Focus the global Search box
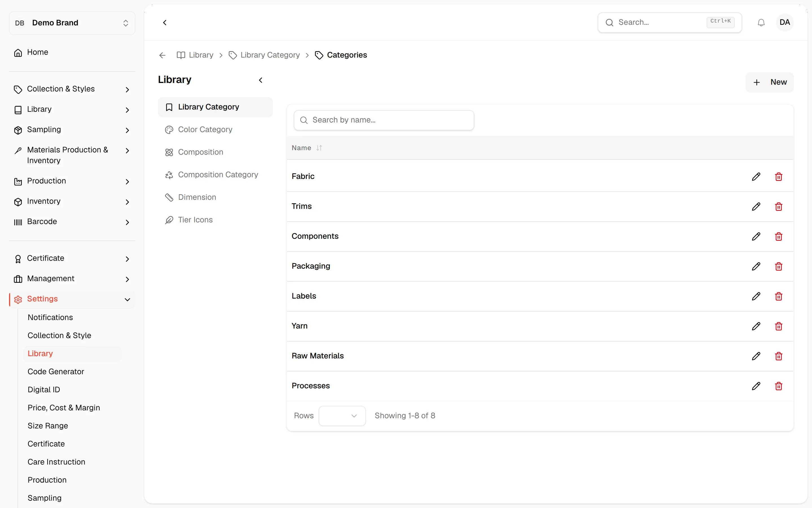 pyautogui.click(x=669, y=23)
